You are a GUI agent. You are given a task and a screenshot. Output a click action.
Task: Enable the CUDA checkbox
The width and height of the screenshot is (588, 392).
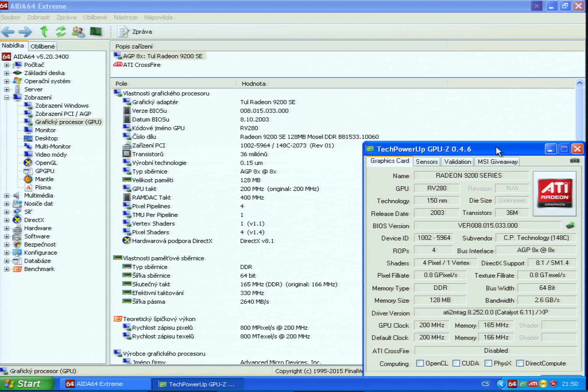point(456,363)
